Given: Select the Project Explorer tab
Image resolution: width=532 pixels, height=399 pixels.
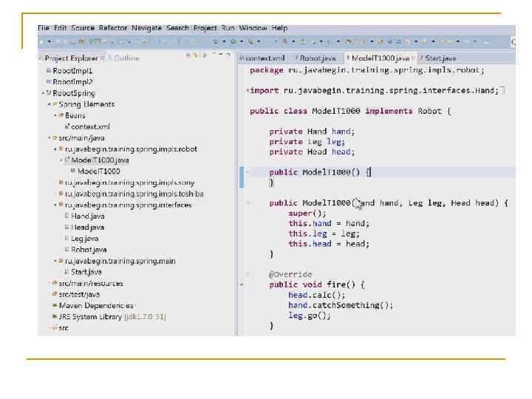Looking at the screenshot, I should pyautogui.click(x=69, y=58).
